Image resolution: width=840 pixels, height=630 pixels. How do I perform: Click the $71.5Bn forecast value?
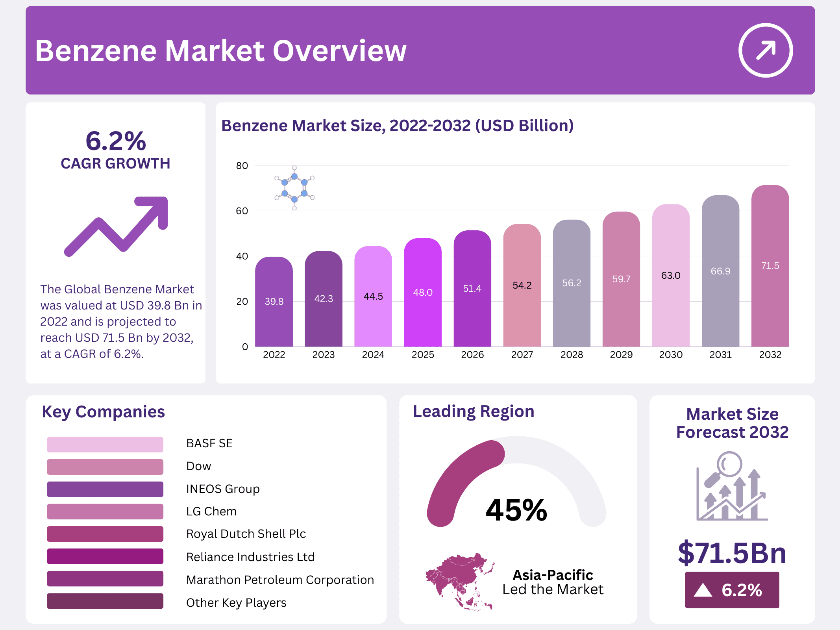[x=732, y=553]
